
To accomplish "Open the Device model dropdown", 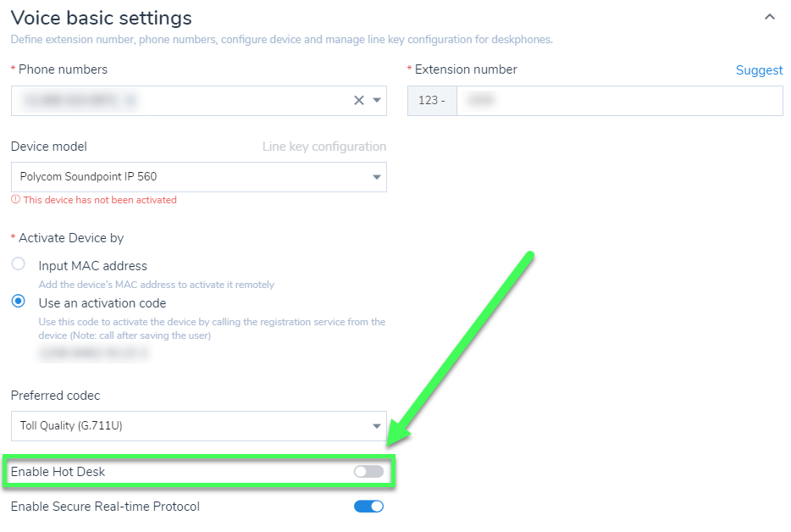I will 376,177.
